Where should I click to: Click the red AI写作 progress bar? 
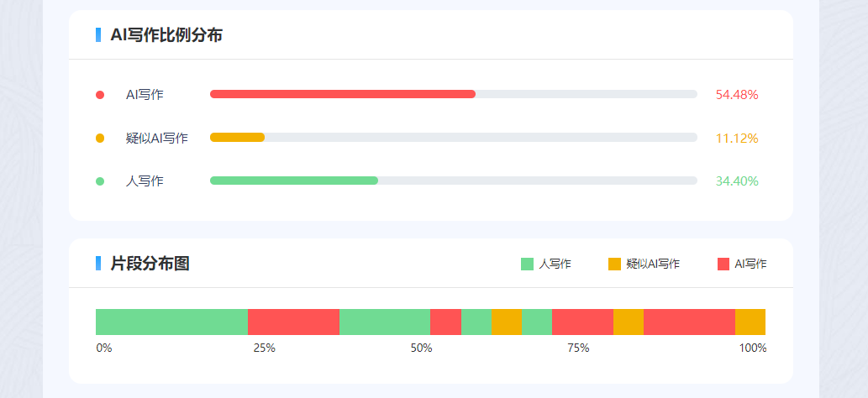(342, 94)
